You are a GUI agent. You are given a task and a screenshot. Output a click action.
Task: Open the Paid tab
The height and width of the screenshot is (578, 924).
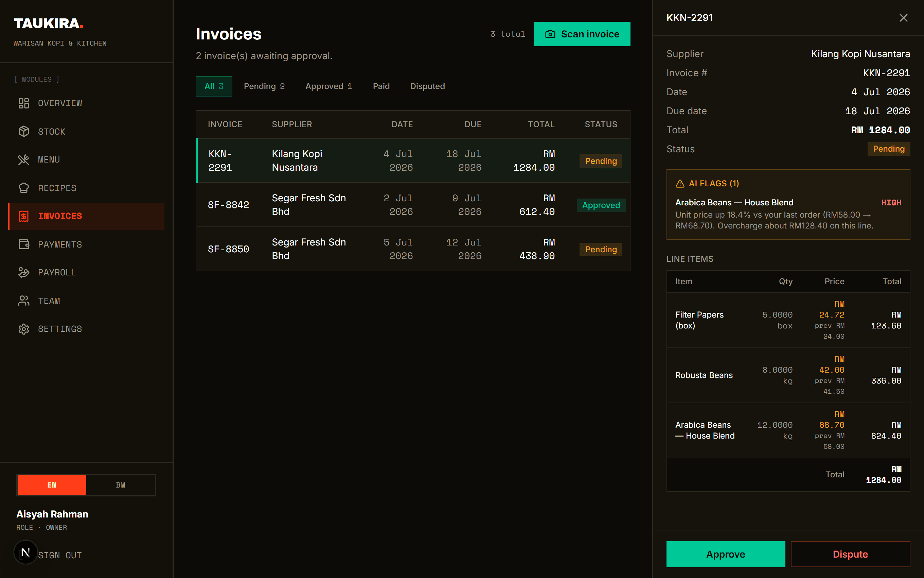click(x=381, y=86)
